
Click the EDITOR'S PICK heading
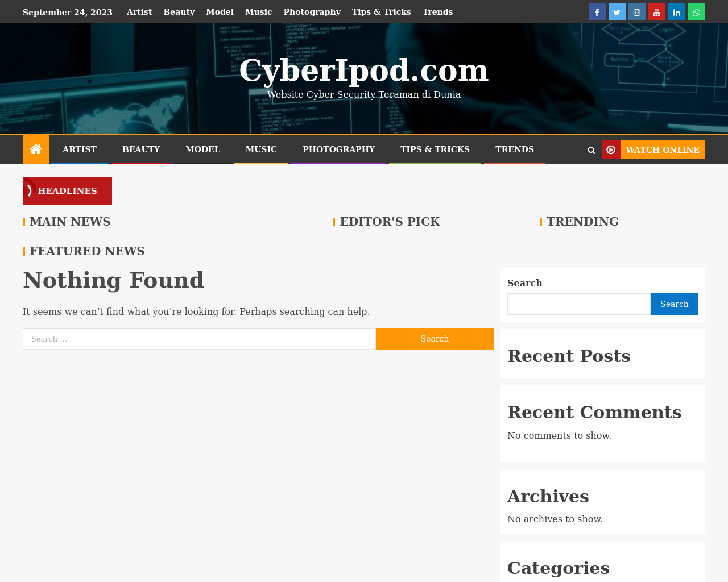[390, 222]
